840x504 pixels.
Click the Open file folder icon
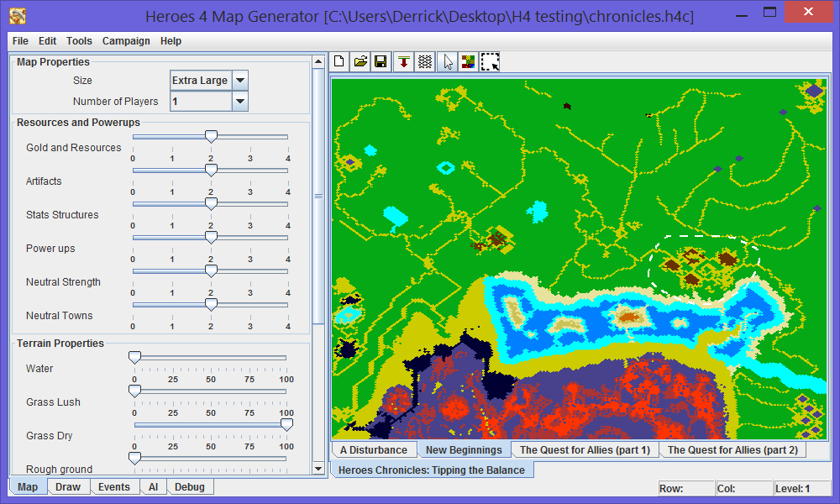coord(360,62)
